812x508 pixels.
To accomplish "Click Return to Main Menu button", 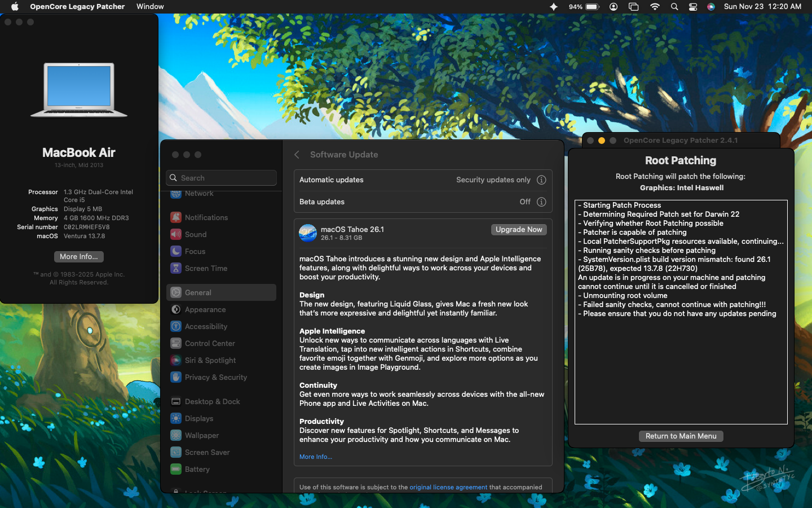I will coord(681,436).
